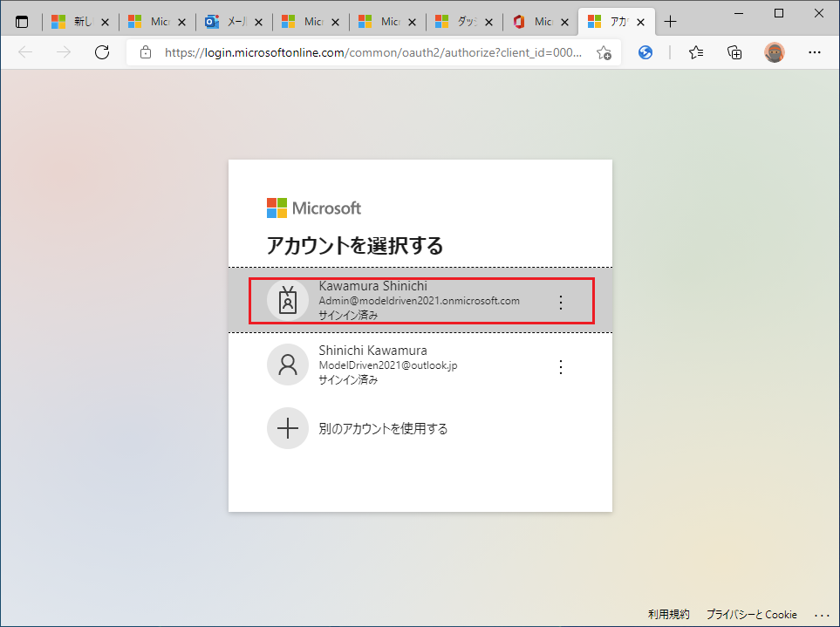The height and width of the screenshot is (627, 840).
Task: Close the 新し tab
Action: 105,22
